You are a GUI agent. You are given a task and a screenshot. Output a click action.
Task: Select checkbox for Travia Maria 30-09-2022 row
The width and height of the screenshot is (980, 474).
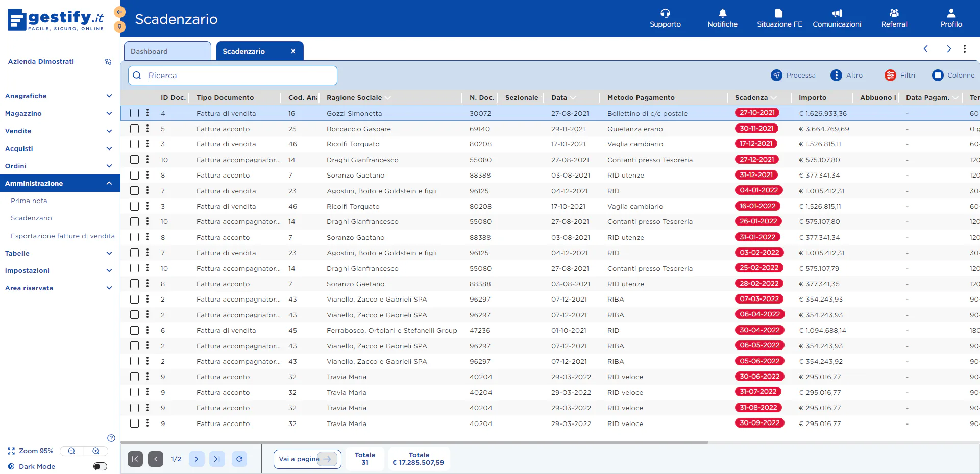(134, 423)
